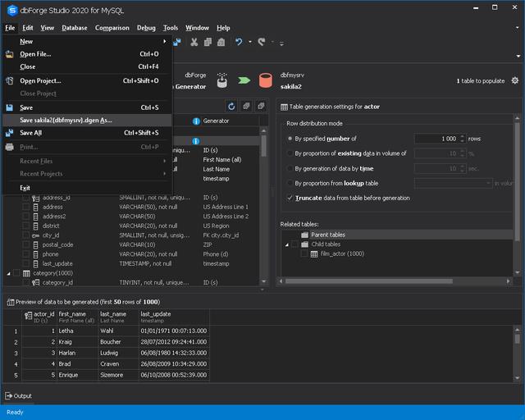The image size is (525, 420).
Task: Collapse the category(1000) table node
Action: [x=9, y=273]
